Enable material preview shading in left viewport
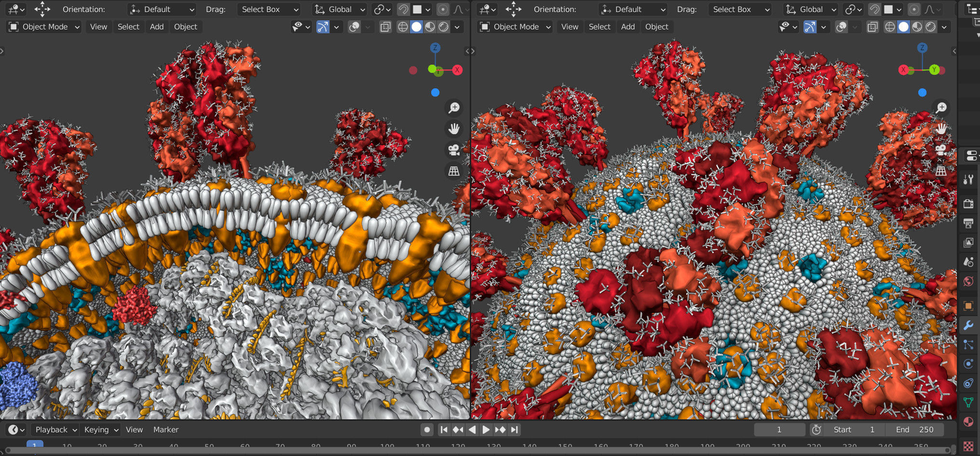The image size is (980, 456). tap(430, 27)
